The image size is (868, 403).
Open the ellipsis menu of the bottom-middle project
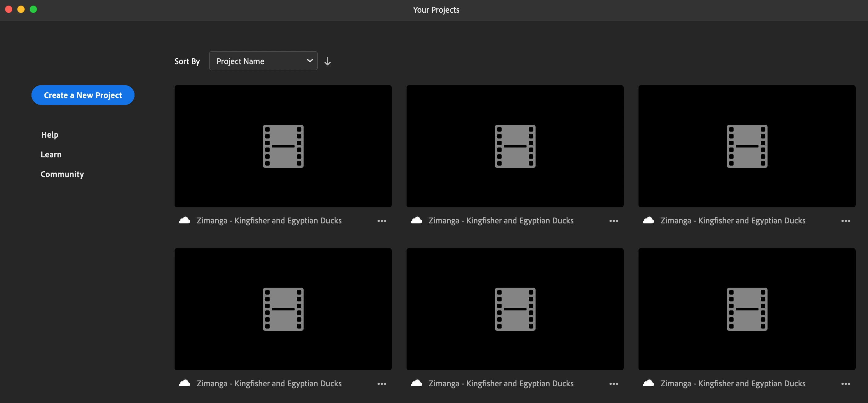point(613,384)
